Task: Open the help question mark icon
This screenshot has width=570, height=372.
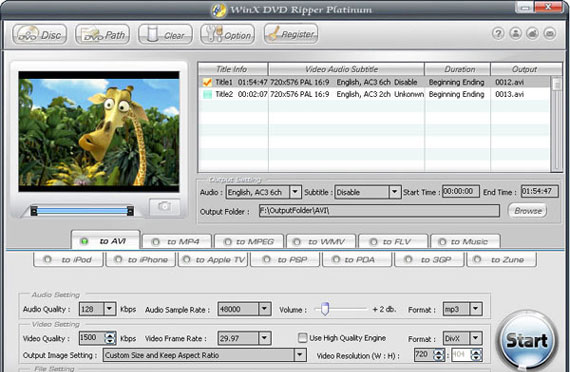Action: click(x=498, y=33)
